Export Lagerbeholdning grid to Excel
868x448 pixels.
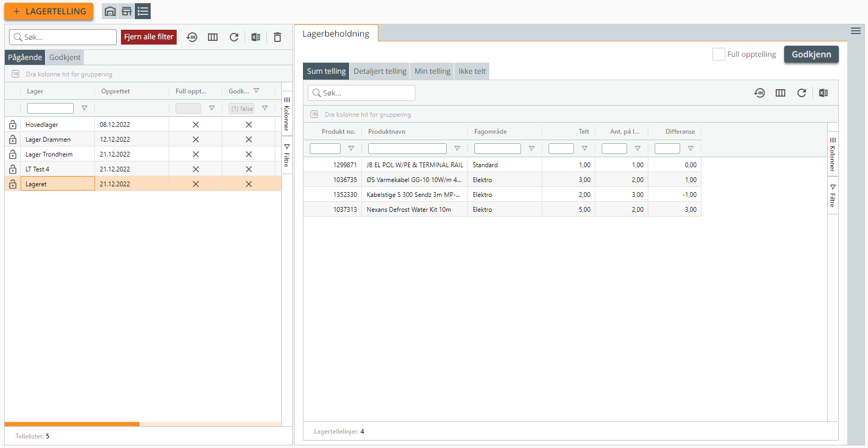click(823, 93)
